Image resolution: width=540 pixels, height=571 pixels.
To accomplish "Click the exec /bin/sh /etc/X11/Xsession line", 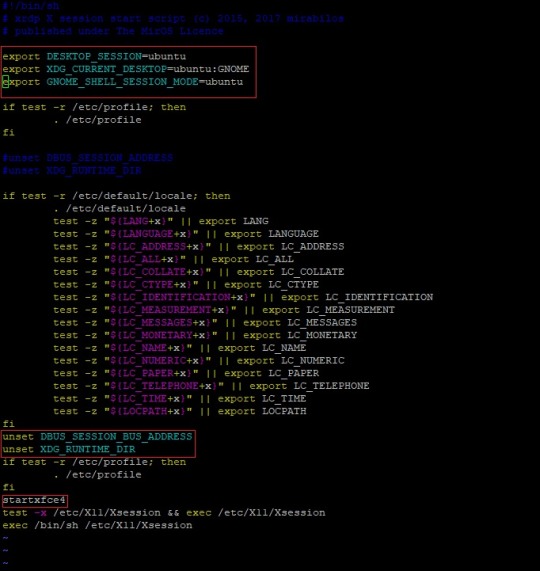I will tap(97, 525).
